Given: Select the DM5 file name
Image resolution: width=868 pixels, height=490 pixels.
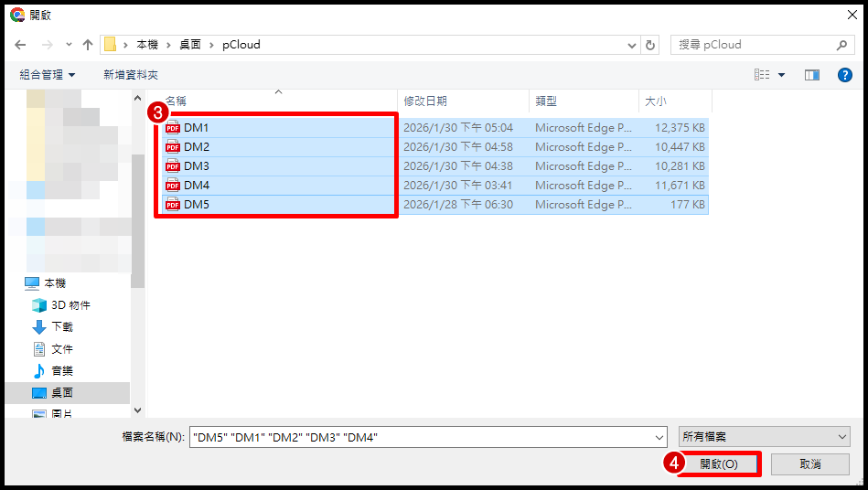Looking at the screenshot, I should click(197, 205).
